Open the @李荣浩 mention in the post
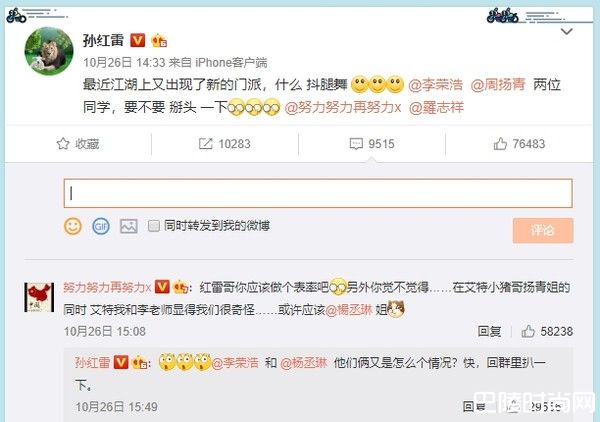 point(435,85)
